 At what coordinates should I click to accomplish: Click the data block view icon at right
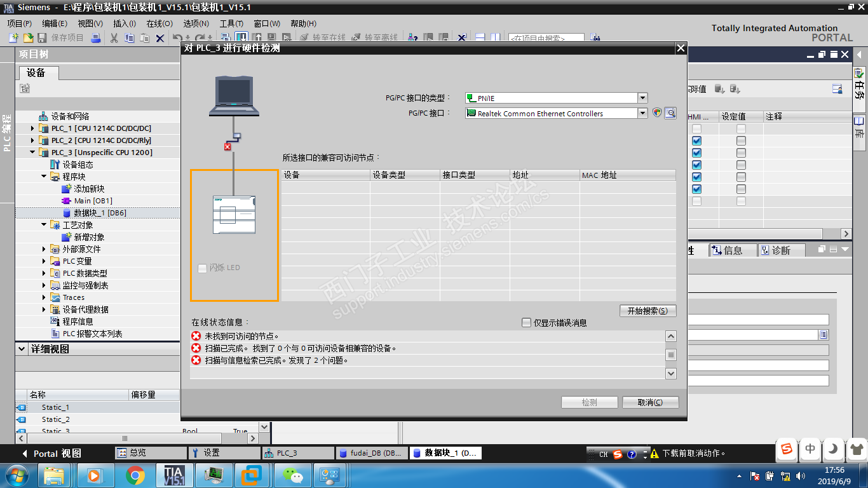(837, 89)
